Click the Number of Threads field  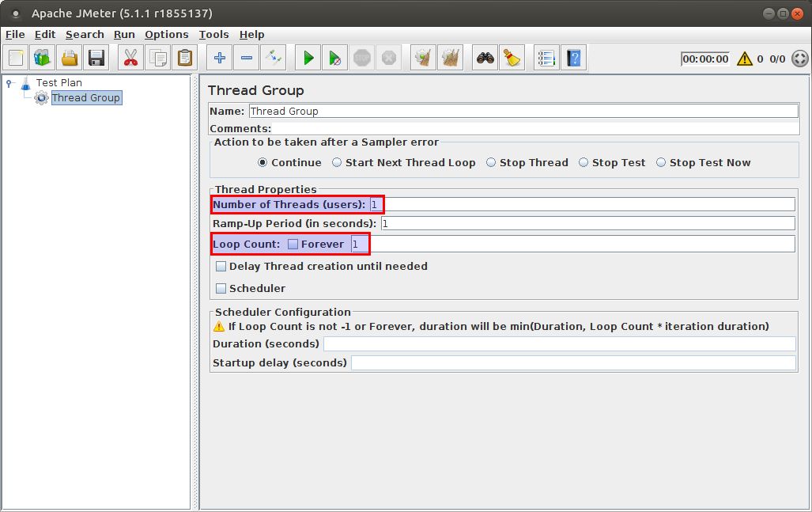click(583, 204)
